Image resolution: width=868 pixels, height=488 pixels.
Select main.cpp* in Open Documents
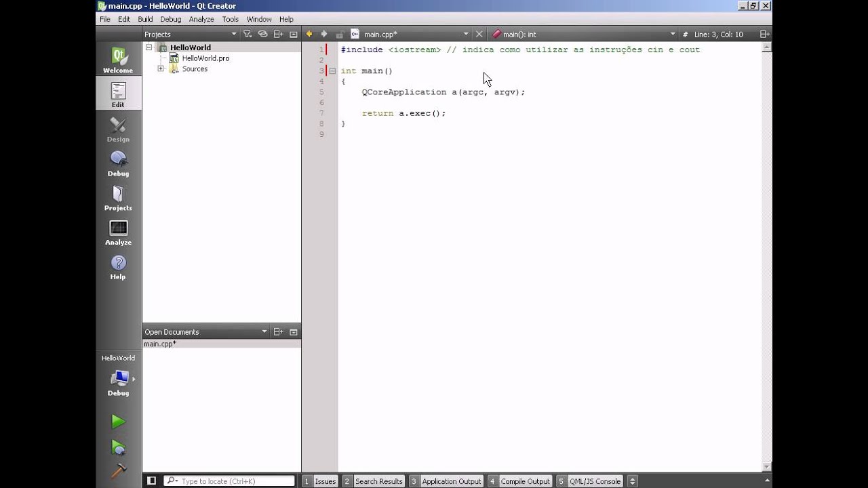(160, 344)
